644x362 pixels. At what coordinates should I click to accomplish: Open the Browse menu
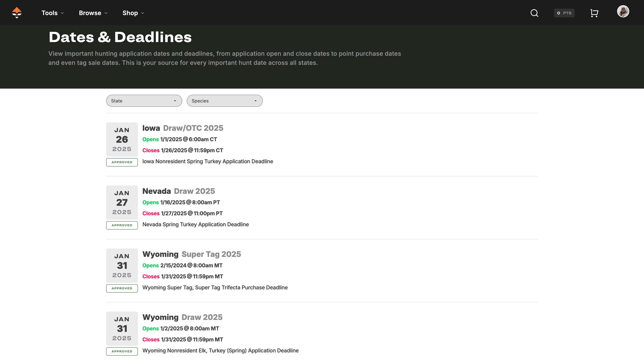coord(90,13)
